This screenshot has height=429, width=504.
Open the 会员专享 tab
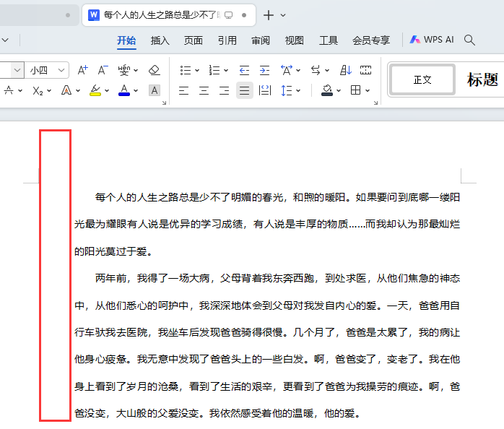[371, 40]
